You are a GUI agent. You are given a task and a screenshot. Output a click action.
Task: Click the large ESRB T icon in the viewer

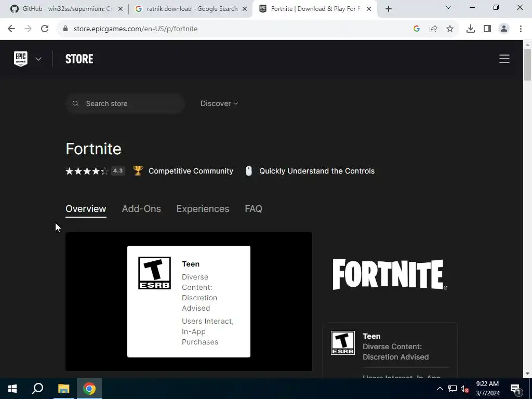tap(154, 273)
